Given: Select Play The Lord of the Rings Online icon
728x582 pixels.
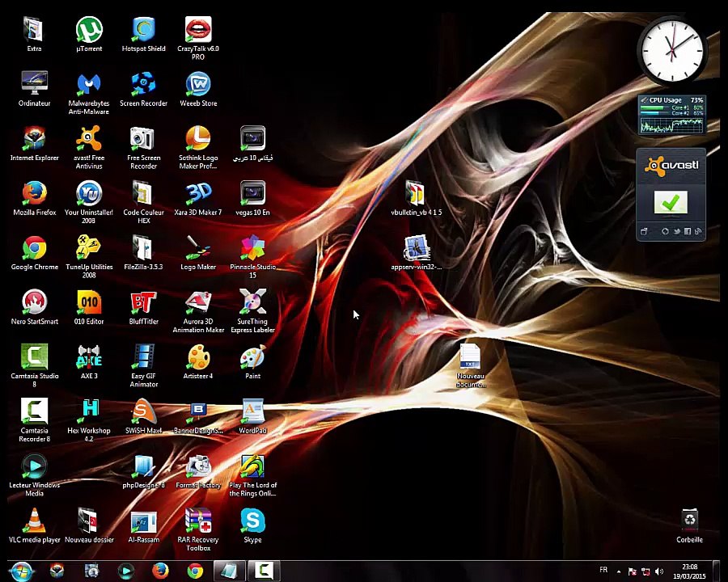Looking at the screenshot, I should 252,474.
